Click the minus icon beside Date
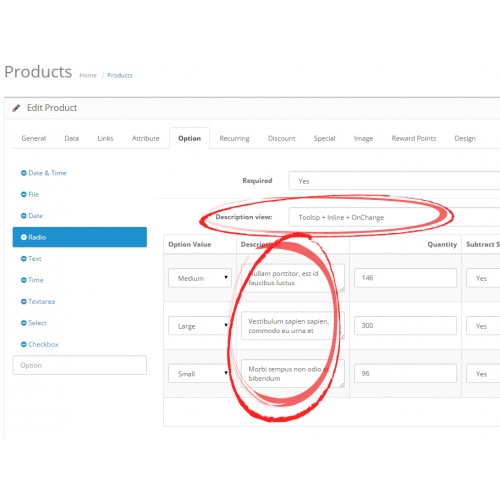 tap(24, 216)
